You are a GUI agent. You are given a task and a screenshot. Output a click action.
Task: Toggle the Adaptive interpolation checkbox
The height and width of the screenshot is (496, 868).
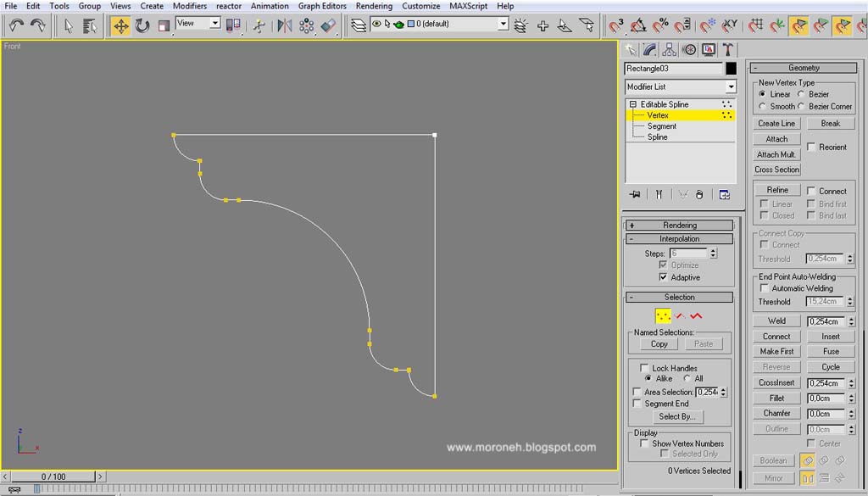pos(665,277)
